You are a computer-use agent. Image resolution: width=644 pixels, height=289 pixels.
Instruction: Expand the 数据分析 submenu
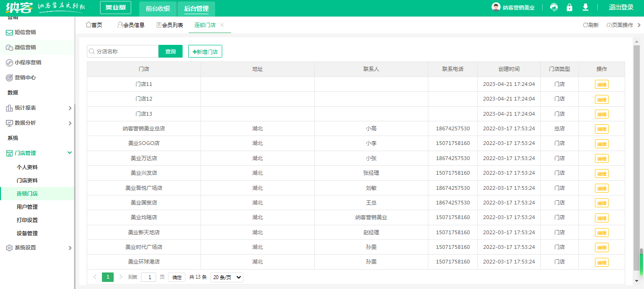click(70, 123)
